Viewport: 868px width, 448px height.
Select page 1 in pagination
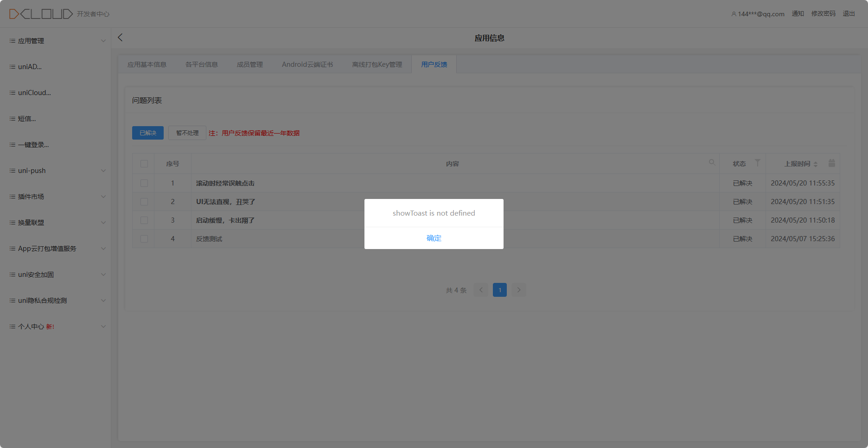click(499, 290)
